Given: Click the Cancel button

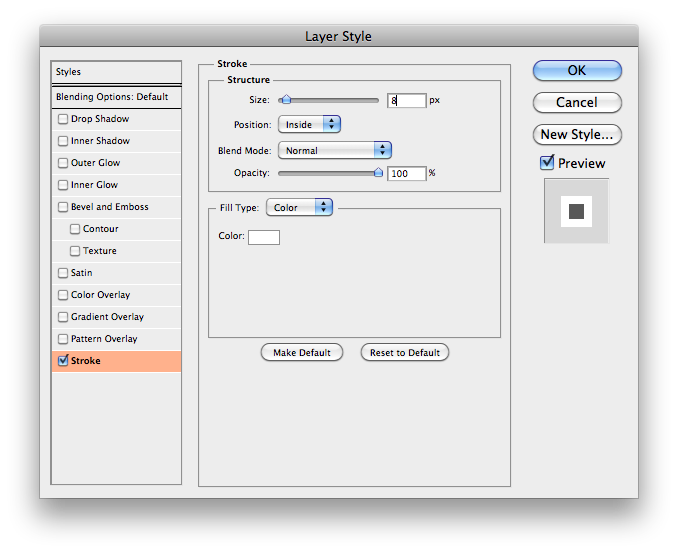Looking at the screenshot, I should tap(577, 102).
